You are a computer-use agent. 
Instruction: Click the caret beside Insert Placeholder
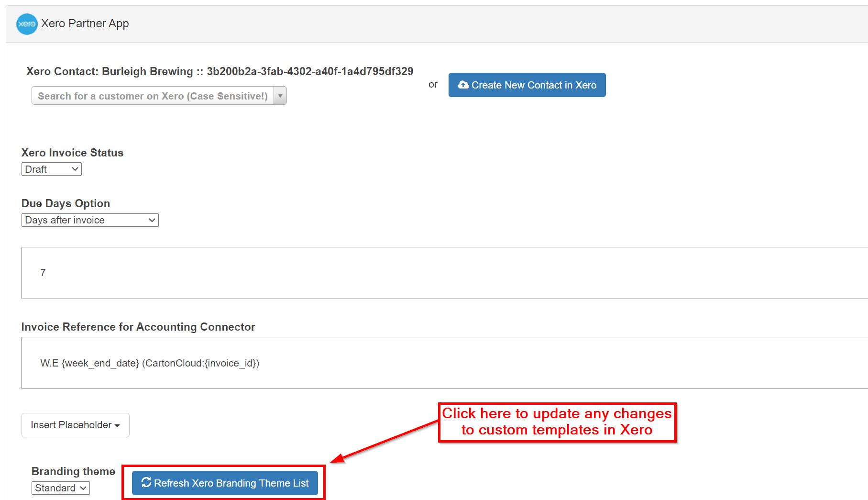pyautogui.click(x=117, y=425)
